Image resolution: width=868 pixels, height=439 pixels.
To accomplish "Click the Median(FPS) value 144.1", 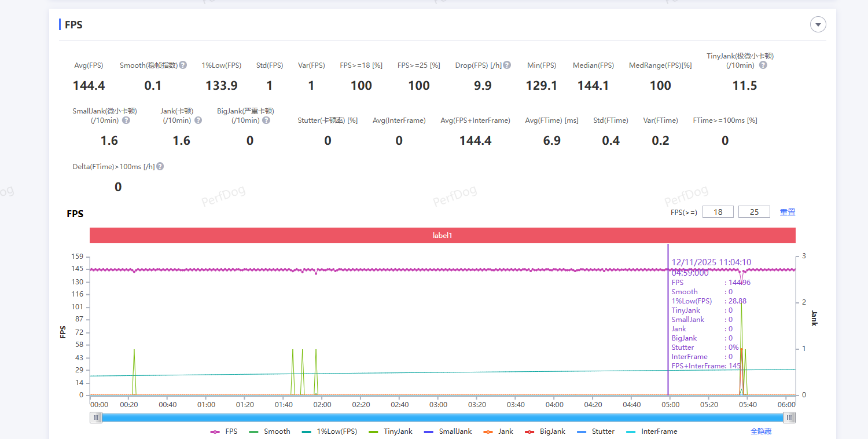I will click(593, 86).
